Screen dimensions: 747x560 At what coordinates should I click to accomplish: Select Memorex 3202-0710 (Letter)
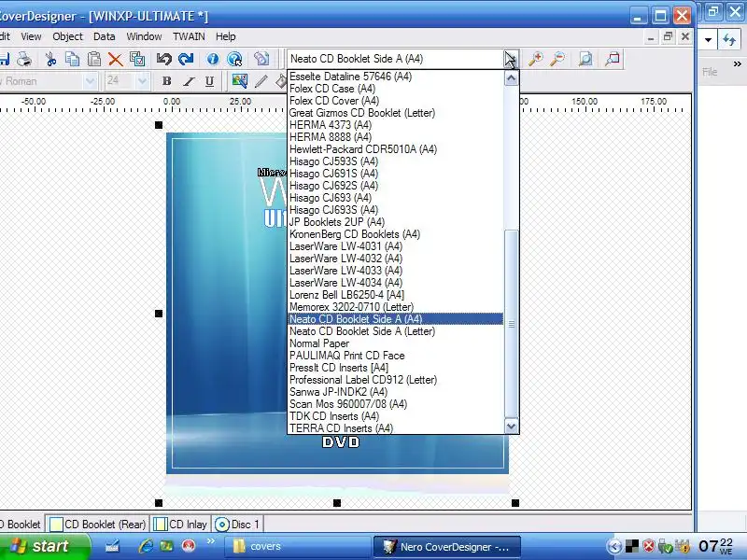[x=351, y=307]
